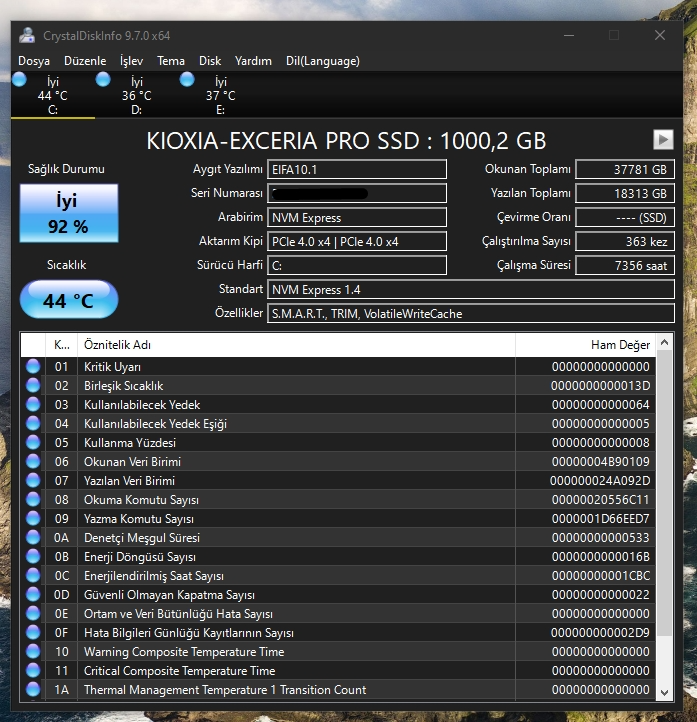Screen dimensions: 697x722
Task: Click the K... ID column header
Action: 62,345
